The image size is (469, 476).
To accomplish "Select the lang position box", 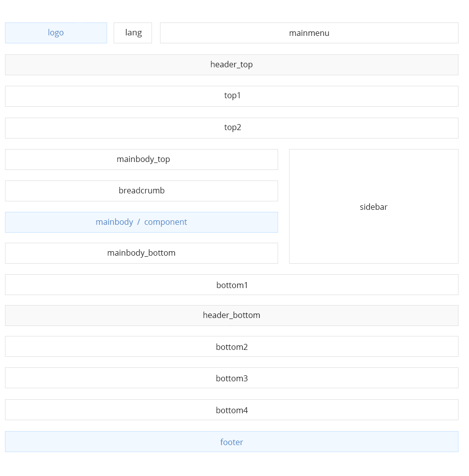I will pos(133,33).
